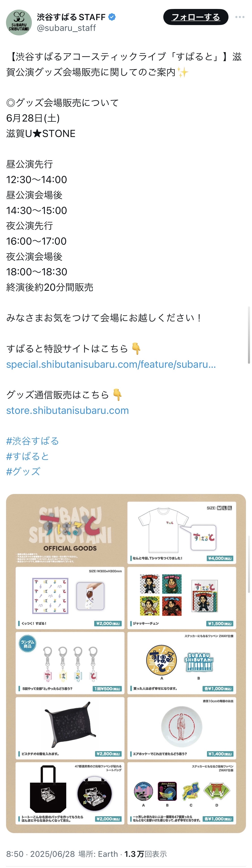Open the @subaru_staff handle
Image resolution: width=252 pixels, height=868 pixels.
tap(66, 28)
